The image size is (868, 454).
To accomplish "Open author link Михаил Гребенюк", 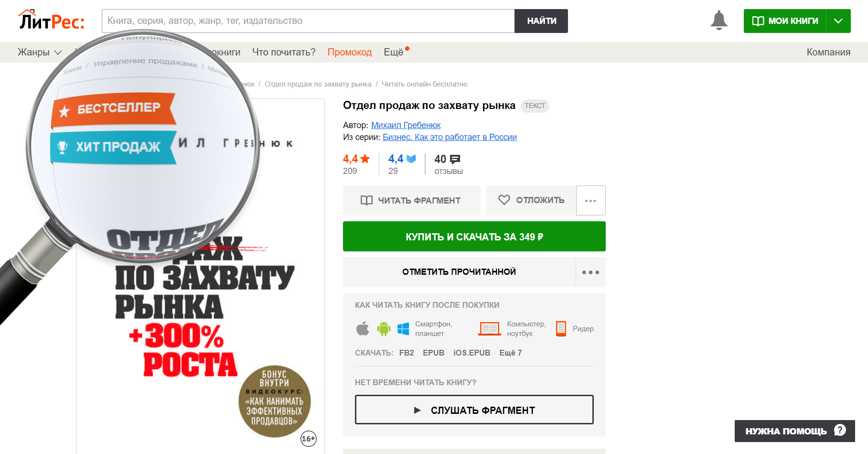I will [406, 125].
